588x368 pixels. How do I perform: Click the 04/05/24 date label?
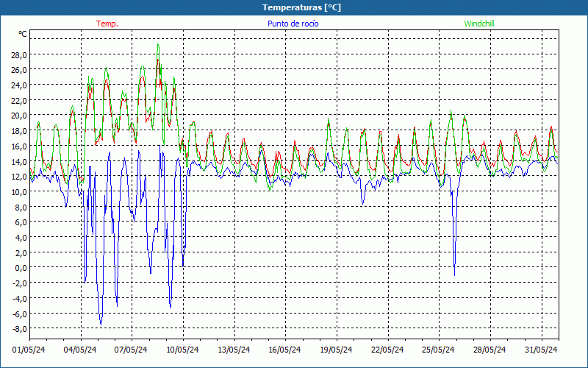tap(80, 350)
